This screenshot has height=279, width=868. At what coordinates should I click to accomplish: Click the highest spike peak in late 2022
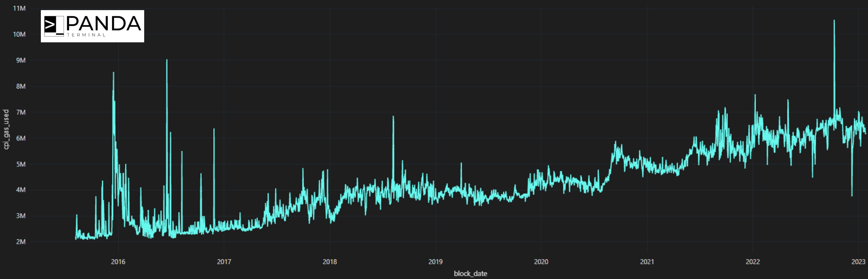(x=834, y=21)
